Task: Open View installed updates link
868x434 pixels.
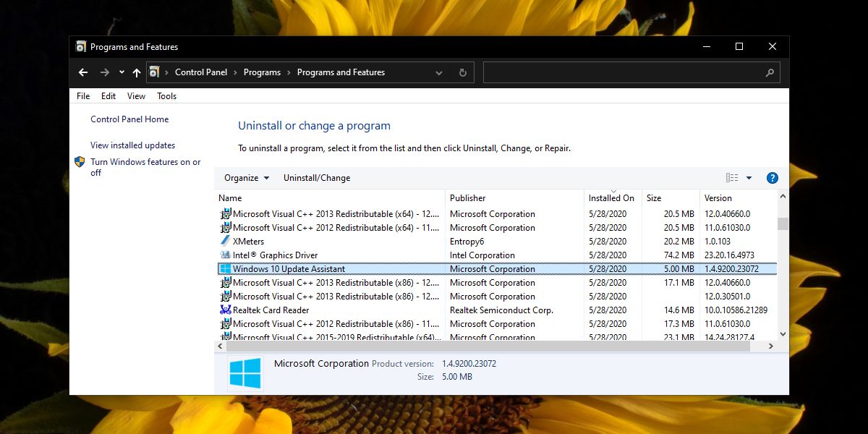Action: (133, 145)
